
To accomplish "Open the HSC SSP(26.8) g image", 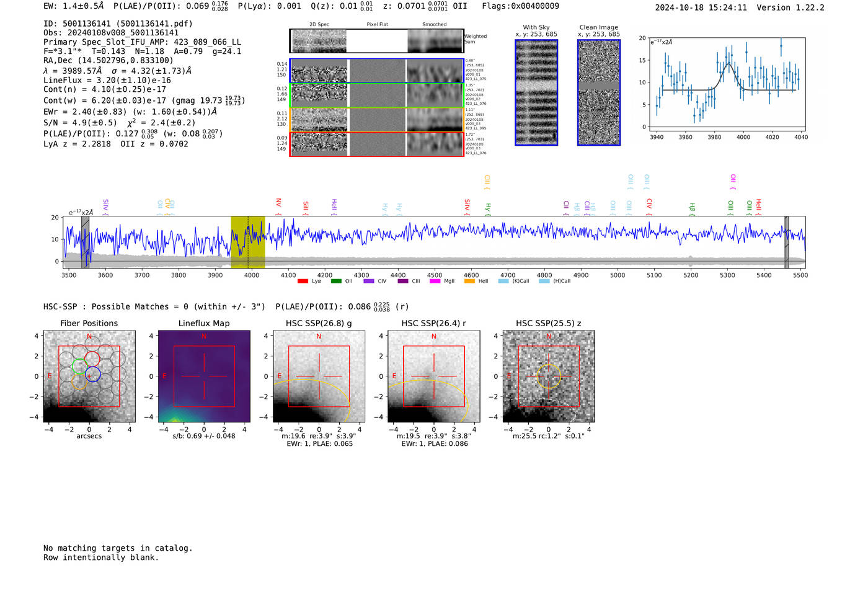I will (x=319, y=376).
